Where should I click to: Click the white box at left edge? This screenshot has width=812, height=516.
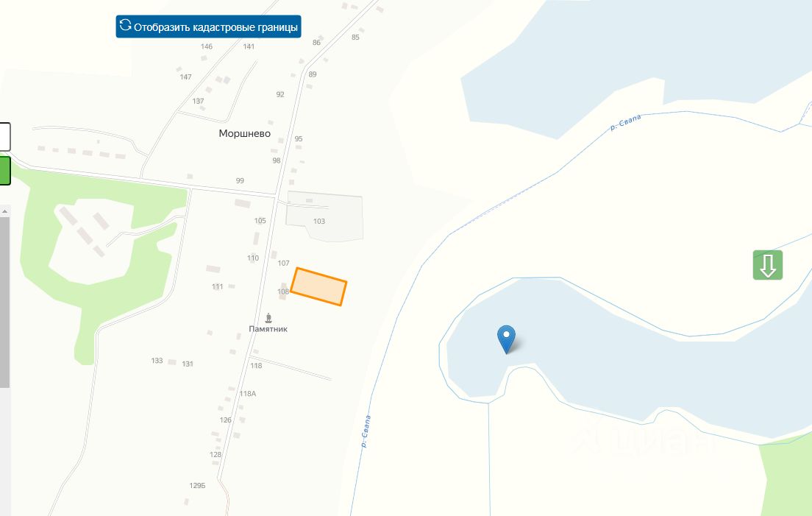(x=4, y=137)
